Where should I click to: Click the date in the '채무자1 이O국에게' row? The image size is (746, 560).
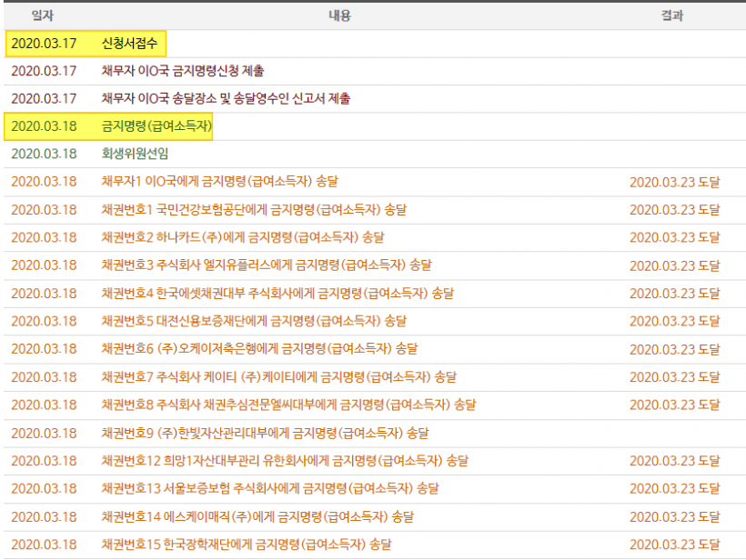tap(44, 181)
